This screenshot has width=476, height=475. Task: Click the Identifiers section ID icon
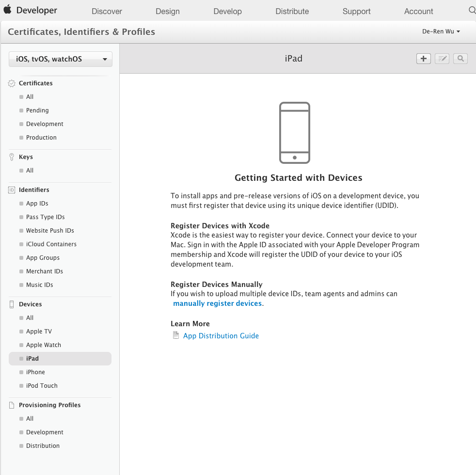(12, 190)
